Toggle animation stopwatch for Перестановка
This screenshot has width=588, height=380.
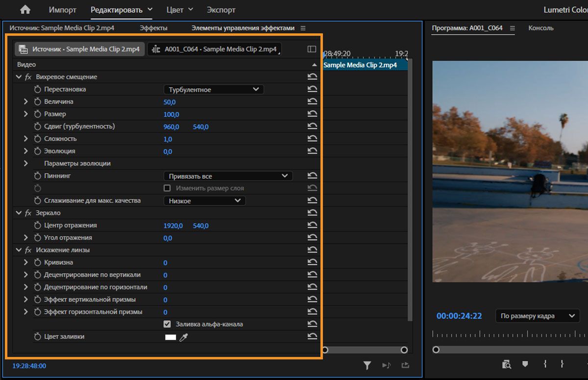(38, 89)
